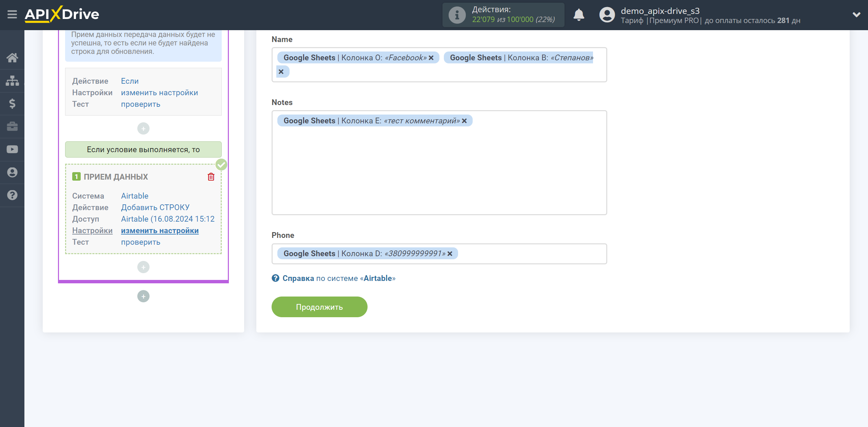Open the briefcase services icon
Viewport: 868px width, 427px height.
click(x=12, y=126)
